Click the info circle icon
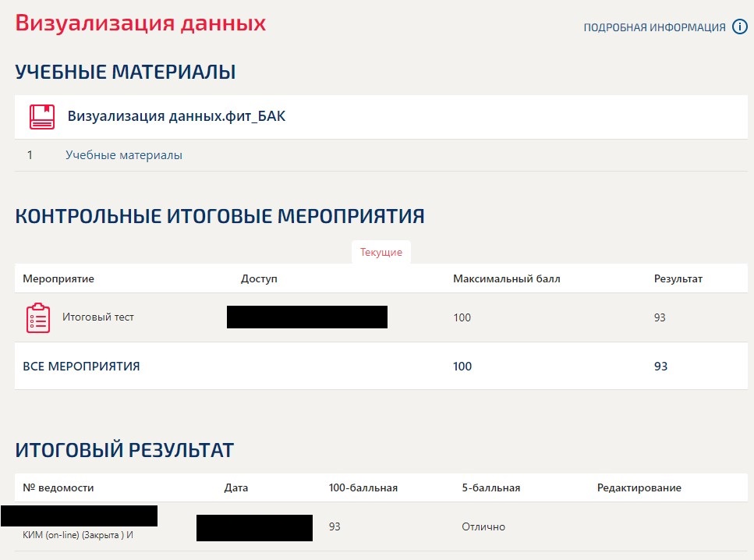754x560 pixels. coord(739,27)
